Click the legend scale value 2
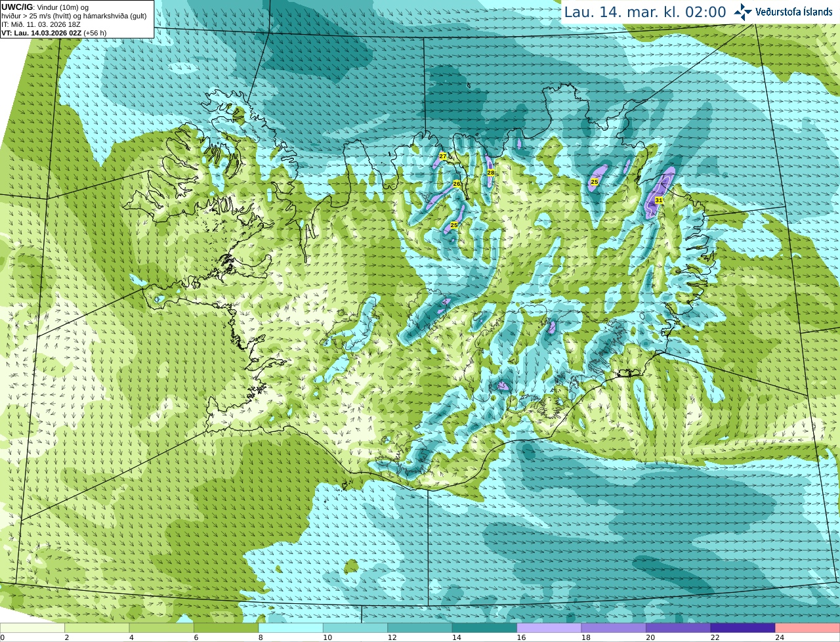This screenshot has height=642, width=840. (67, 637)
